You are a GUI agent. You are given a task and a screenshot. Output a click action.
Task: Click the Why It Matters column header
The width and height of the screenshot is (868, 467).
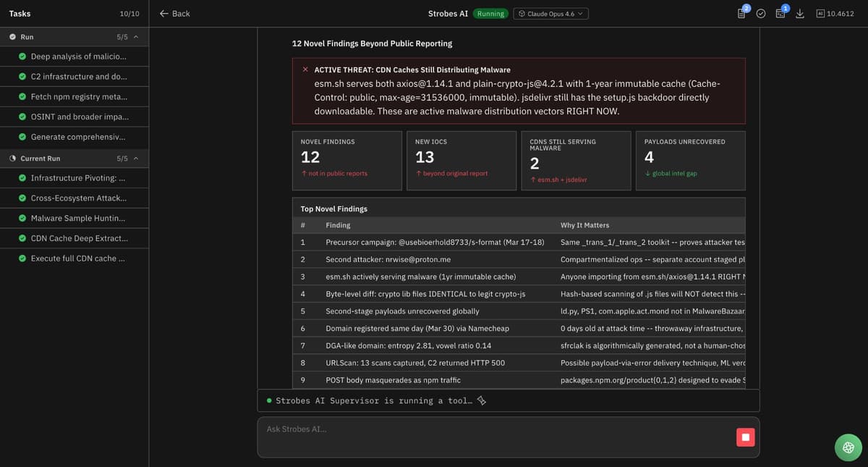pos(584,225)
